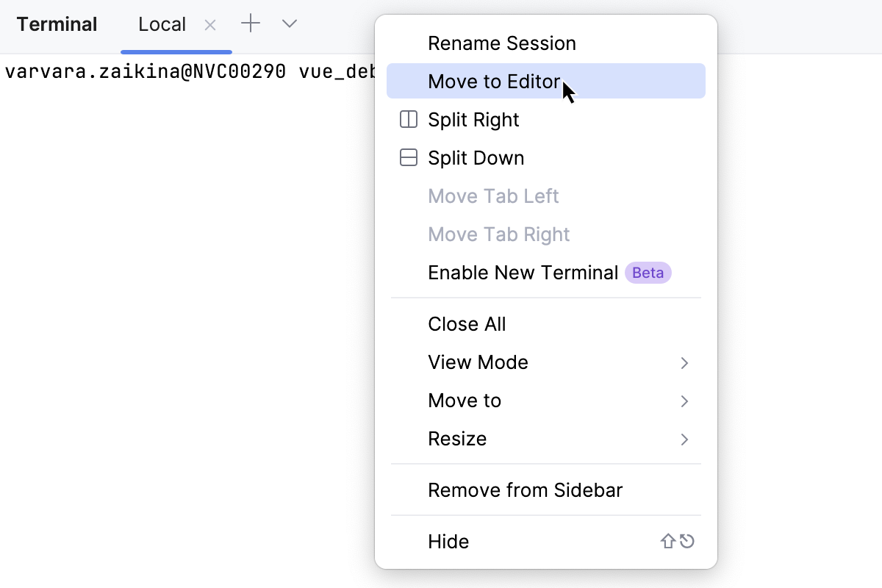Hide the Terminal tool window
882x588 pixels.
point(448,541)
